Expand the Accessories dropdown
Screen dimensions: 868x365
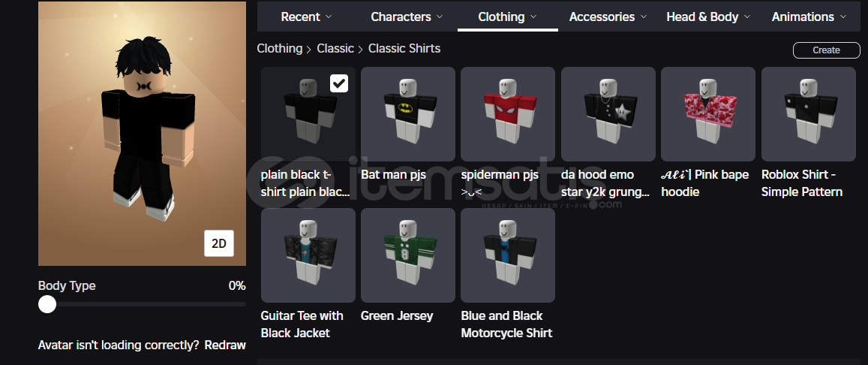[608, 17]
